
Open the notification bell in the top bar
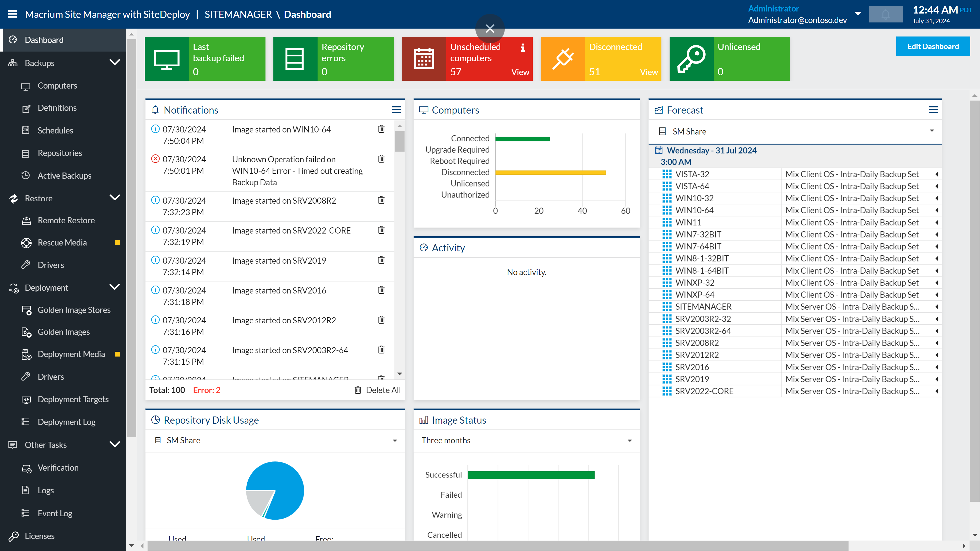[x=885, y=14]
